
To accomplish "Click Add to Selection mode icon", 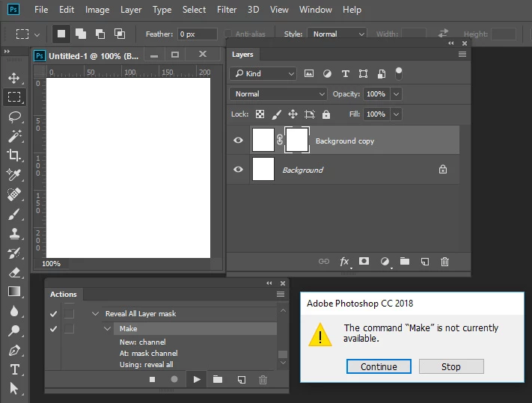I will tap(80, 34).
